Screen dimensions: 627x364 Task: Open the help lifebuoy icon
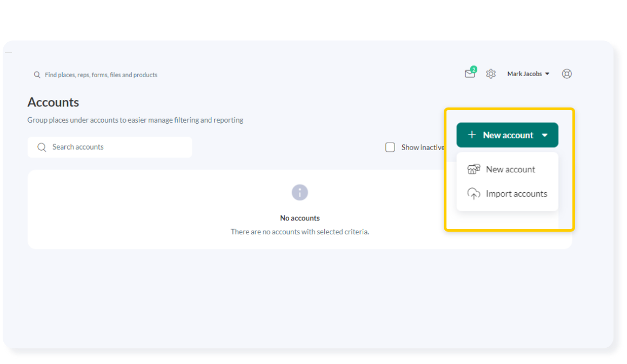(x=566, y=74)
